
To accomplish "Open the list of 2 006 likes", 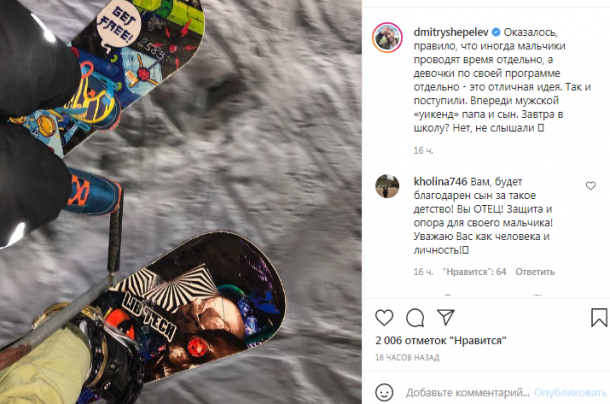I will click(x=441, y=341).
